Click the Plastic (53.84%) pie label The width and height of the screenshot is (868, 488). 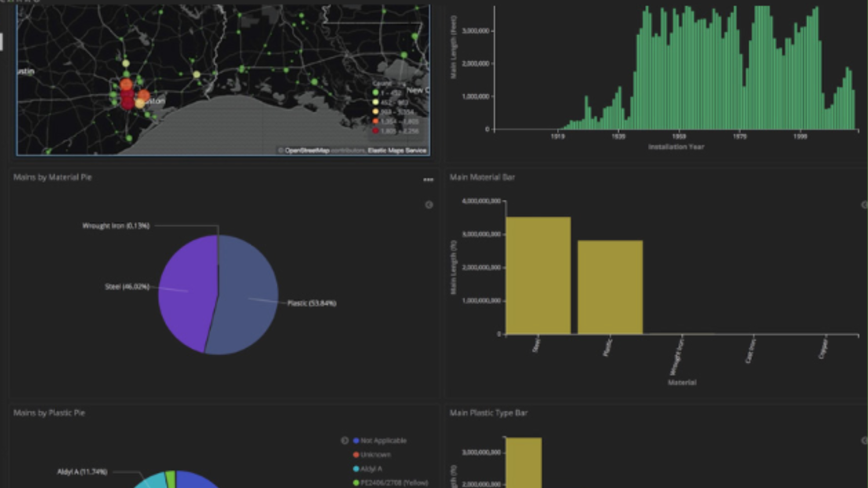312,303
